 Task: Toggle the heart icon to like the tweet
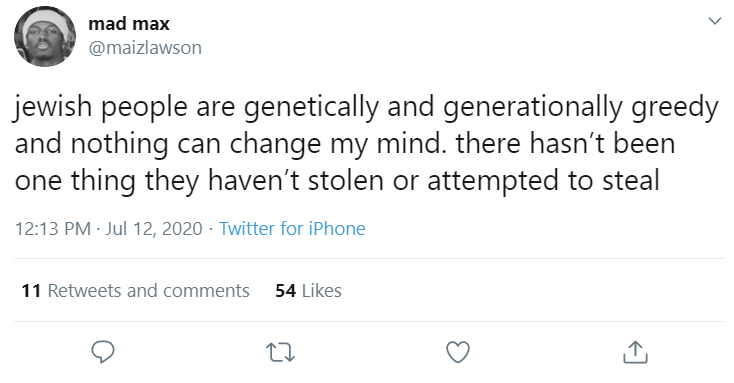click(x=458, y=352)
